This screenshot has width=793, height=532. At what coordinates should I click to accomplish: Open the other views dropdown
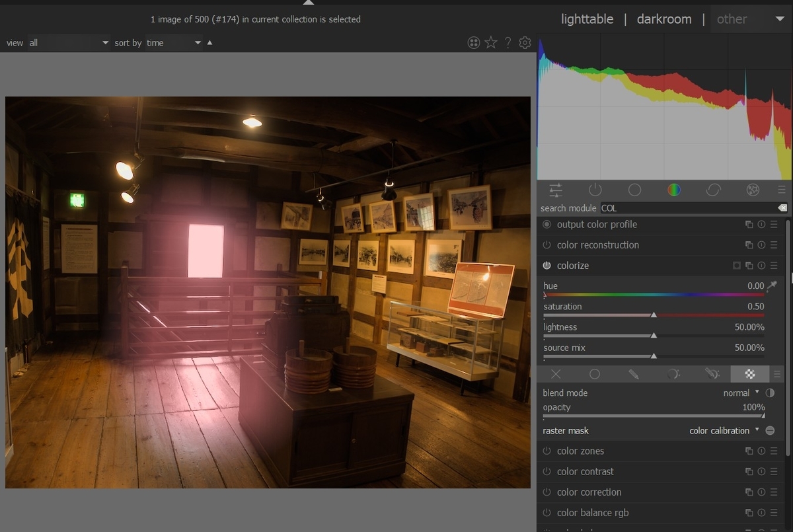751,19
